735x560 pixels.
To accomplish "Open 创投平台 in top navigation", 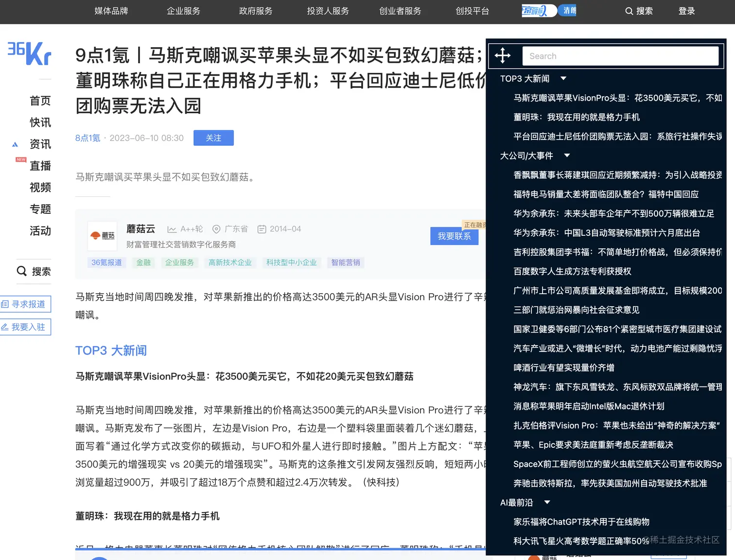I will [x=472, y=11].
